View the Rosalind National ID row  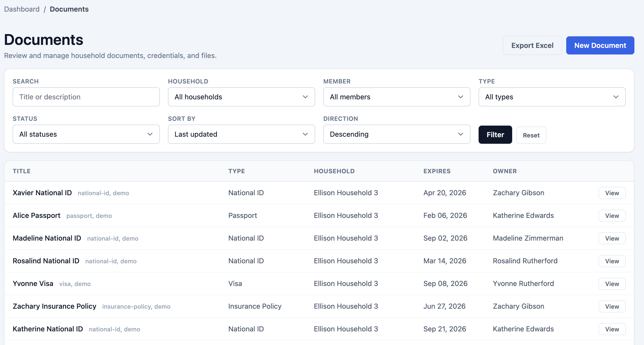pyautogui.click(x=612, y=261)
